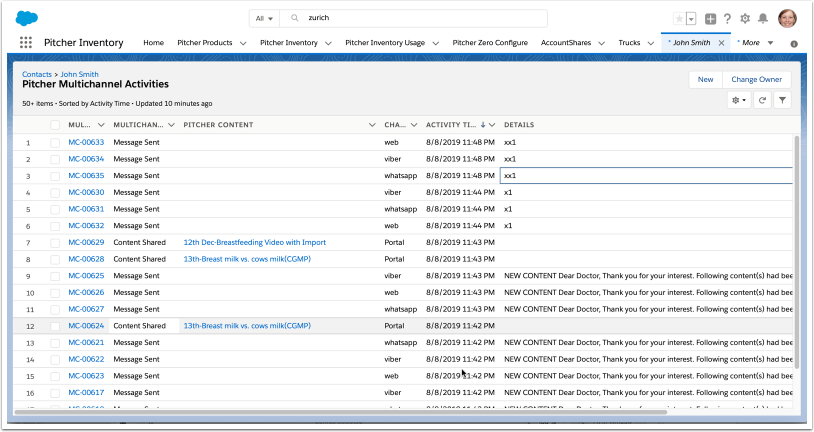View notifications bell icon
This screenshot has height=432, width=814.
763,18
